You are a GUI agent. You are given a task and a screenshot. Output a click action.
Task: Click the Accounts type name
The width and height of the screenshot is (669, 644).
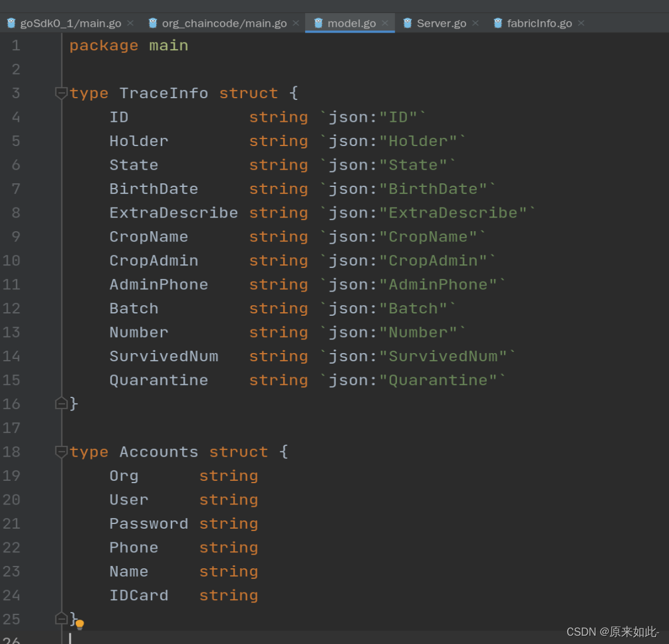159,452
